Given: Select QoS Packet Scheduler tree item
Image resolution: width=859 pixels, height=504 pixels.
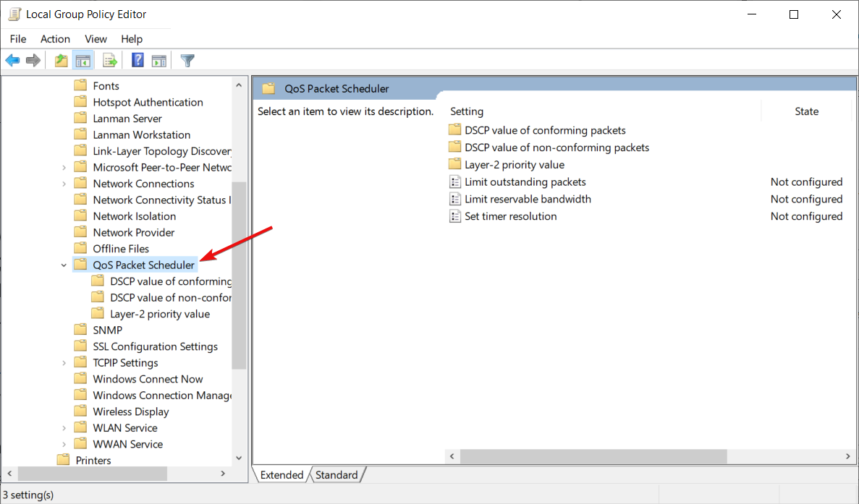Looking at the screenshot, I should 143,265.
